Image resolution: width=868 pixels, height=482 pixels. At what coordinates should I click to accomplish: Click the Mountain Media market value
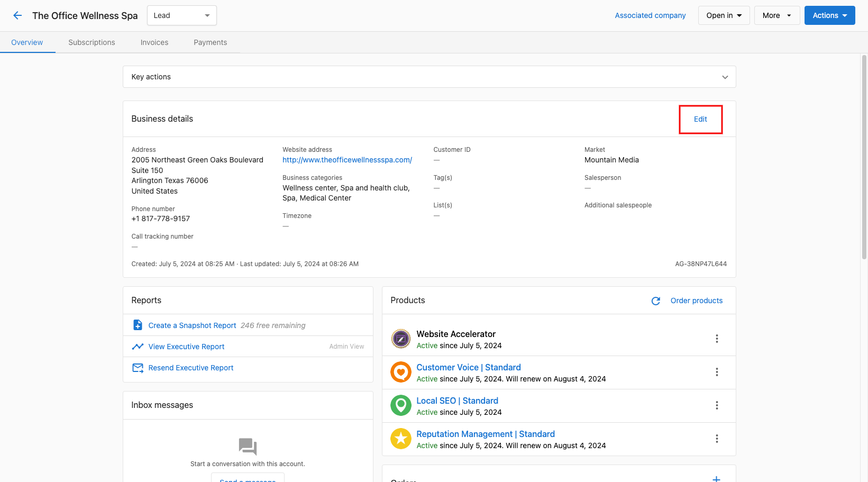pos(611,160)
